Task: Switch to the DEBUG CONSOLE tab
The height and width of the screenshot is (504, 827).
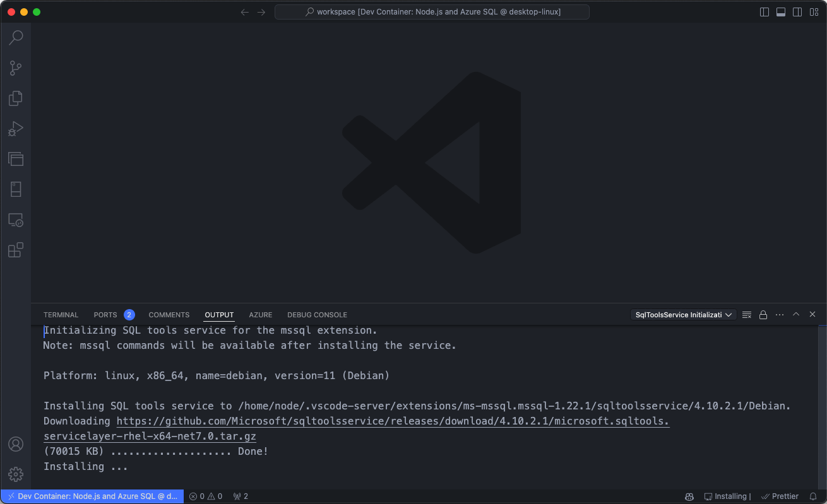Action: tap(317, 314)
